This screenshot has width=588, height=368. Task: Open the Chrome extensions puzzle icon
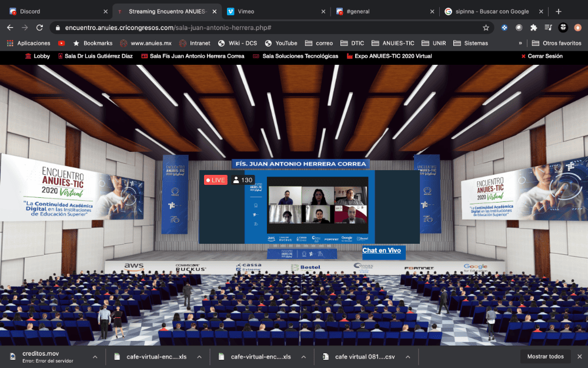[x=533, y=28]
